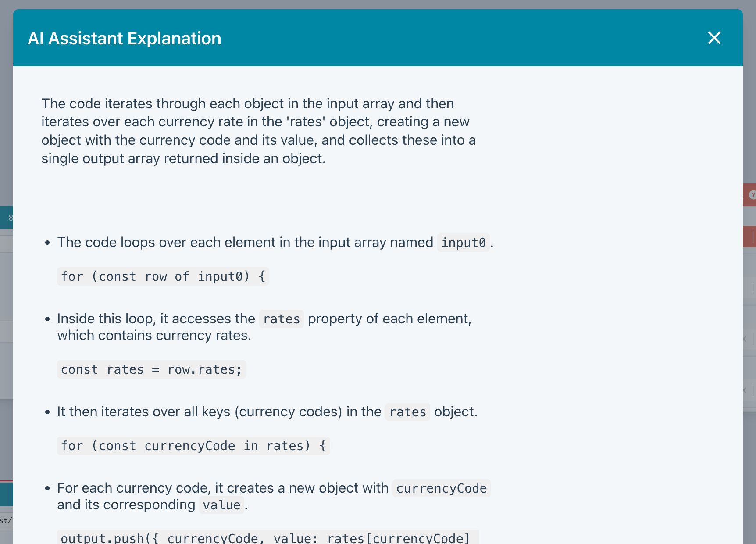The width and height of the screenshot is (756, 544).
Task: Click the "output.push({ currencyCode, value" code line
Action: coord(265,538)
